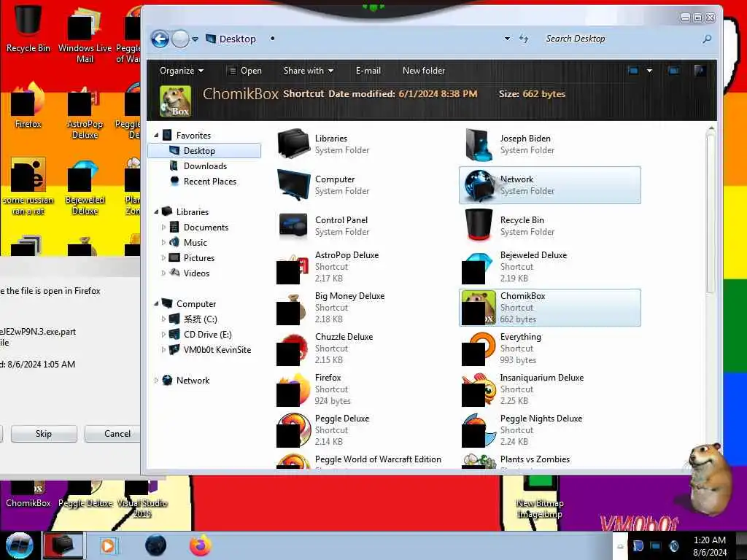Select New Bitmap Image.bmp on desktop
747x560 pixels.
click(540, 497)
